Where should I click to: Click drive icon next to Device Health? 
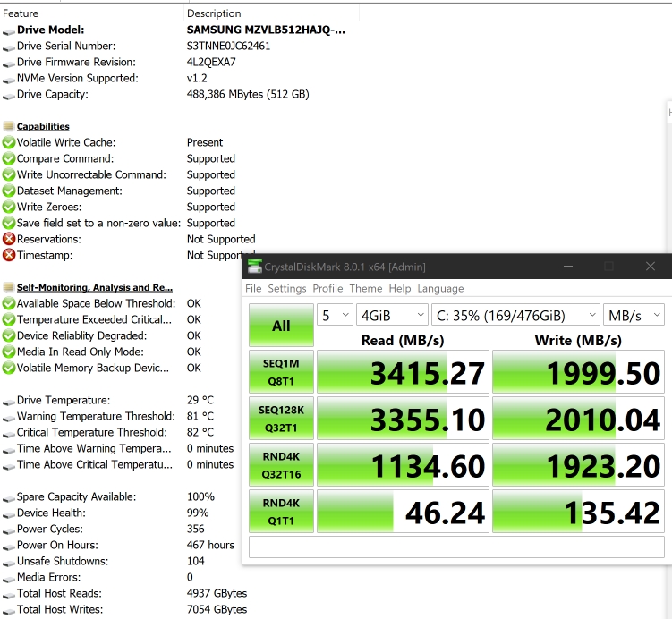pos(9,514)
